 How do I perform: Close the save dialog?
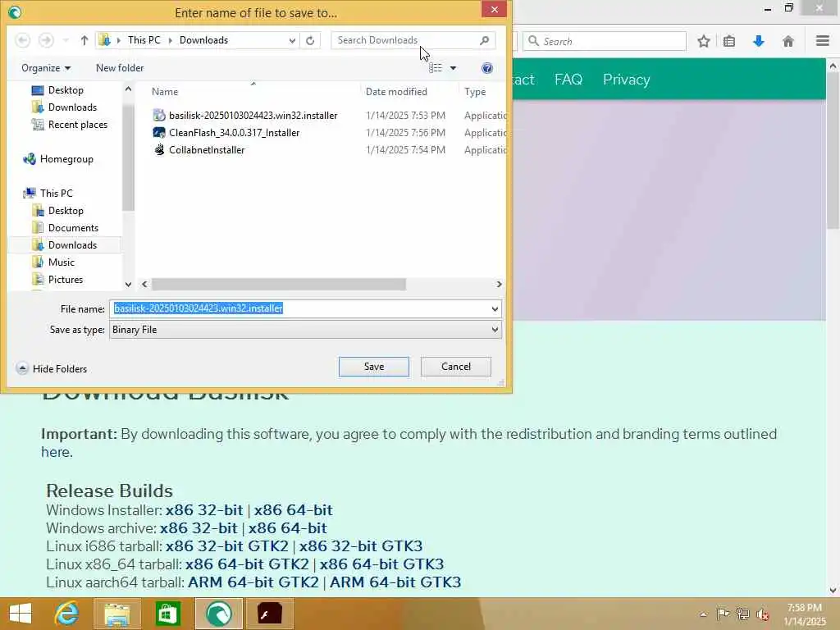(x=494, y=10)
